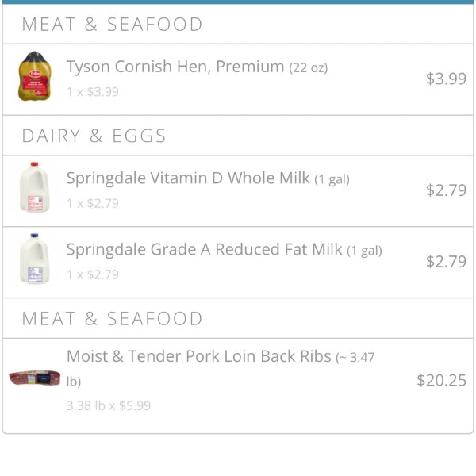Open the Tyson Cornish Hen product image
The height and width of the screenshot is (476, 476).
point(35,76)
